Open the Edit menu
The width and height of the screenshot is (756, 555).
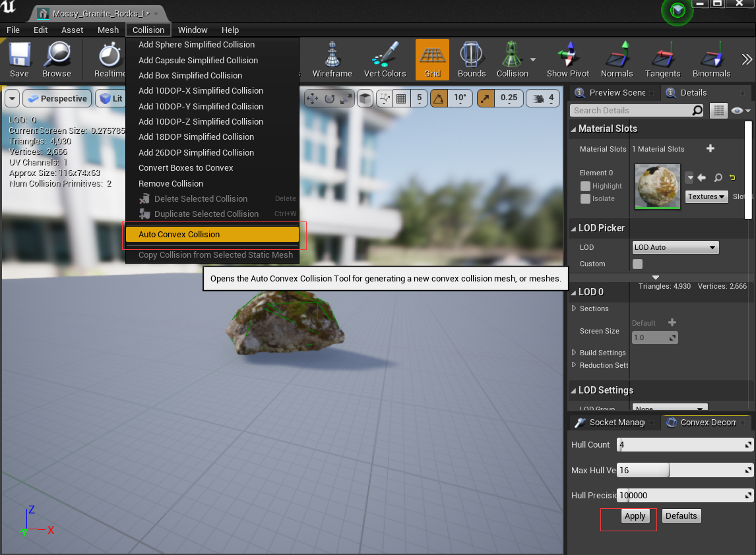click(40, 30)
